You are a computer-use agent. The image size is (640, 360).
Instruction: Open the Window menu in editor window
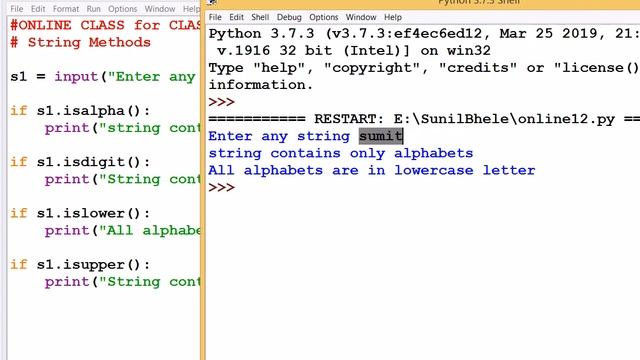(x=160, y=9)
